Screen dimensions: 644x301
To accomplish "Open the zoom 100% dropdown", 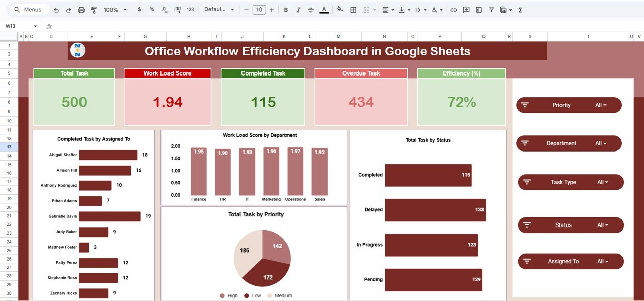I will pos(115,10).
